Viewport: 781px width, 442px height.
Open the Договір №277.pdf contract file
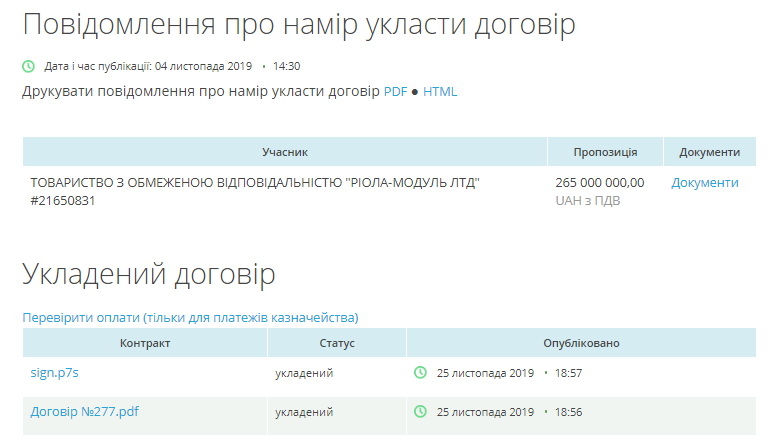coord(85,411)
